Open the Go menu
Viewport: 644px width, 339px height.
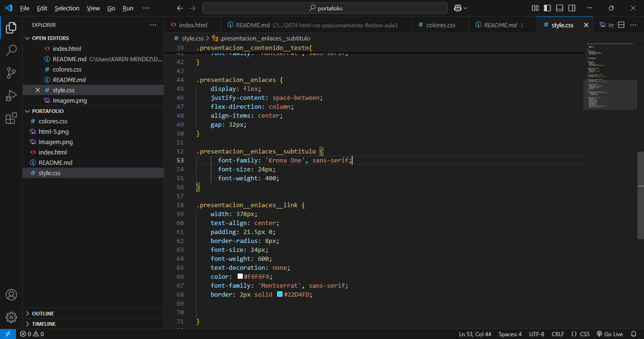click(x=111, y=8)
